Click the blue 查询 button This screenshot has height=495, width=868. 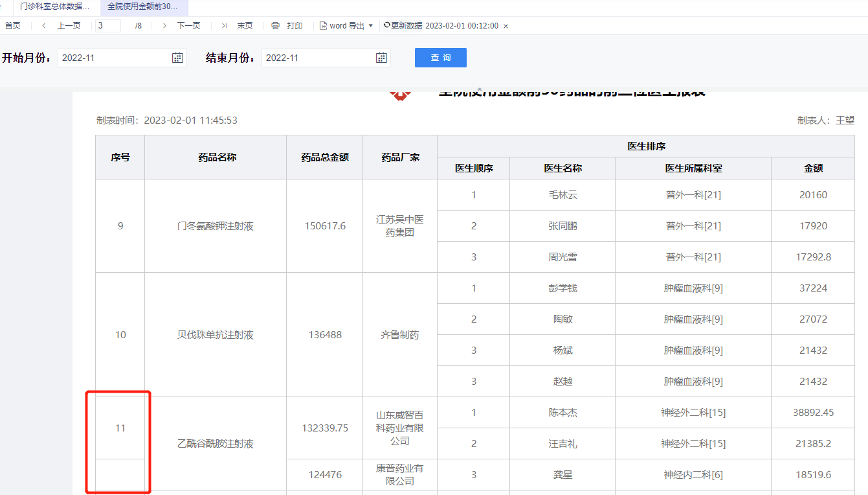pos(441,58)
